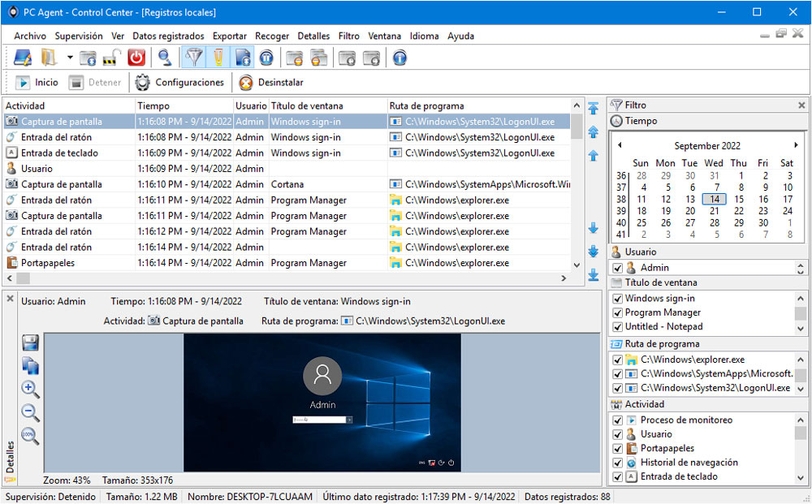812x504 pixels.
Task: Uncheck the Admin user filter checkbox
Action: click(617, 268)
